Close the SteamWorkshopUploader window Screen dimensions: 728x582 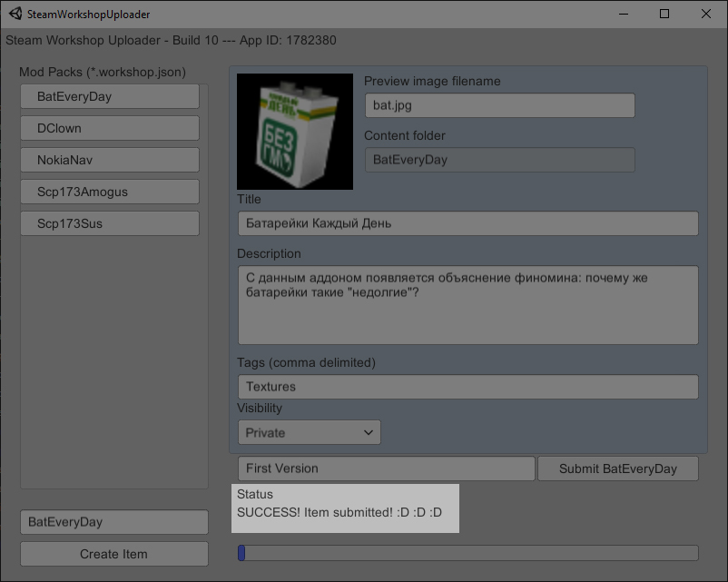(x=705, y=14)
